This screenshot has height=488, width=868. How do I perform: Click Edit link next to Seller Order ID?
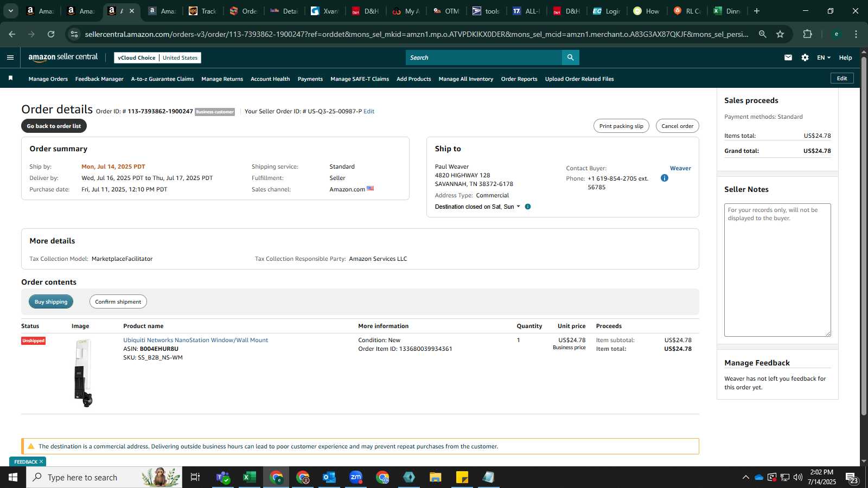coord(369,111)
